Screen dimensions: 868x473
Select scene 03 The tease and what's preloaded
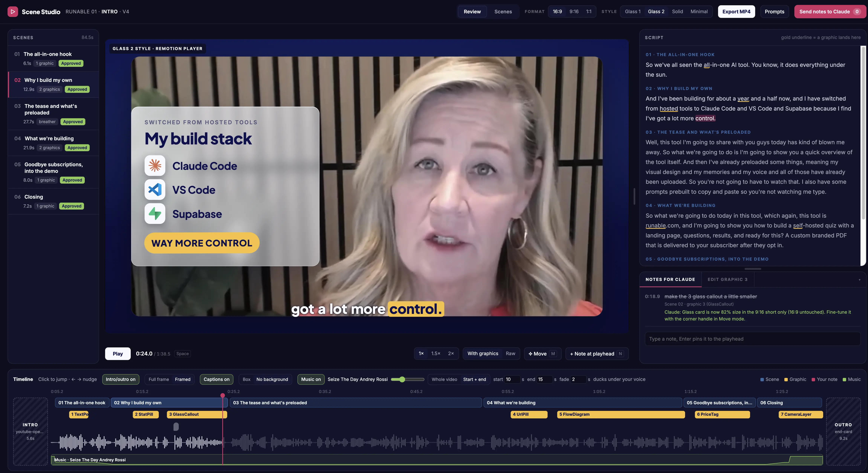point(53,114)
